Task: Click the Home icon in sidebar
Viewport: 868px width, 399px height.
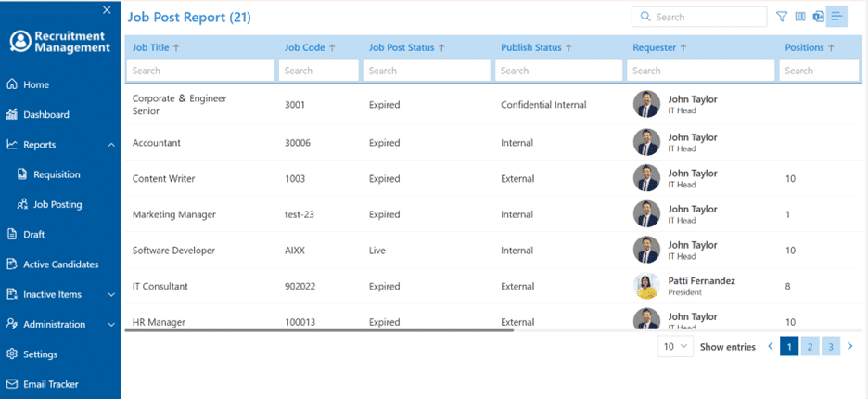Action: pos(13,84)
